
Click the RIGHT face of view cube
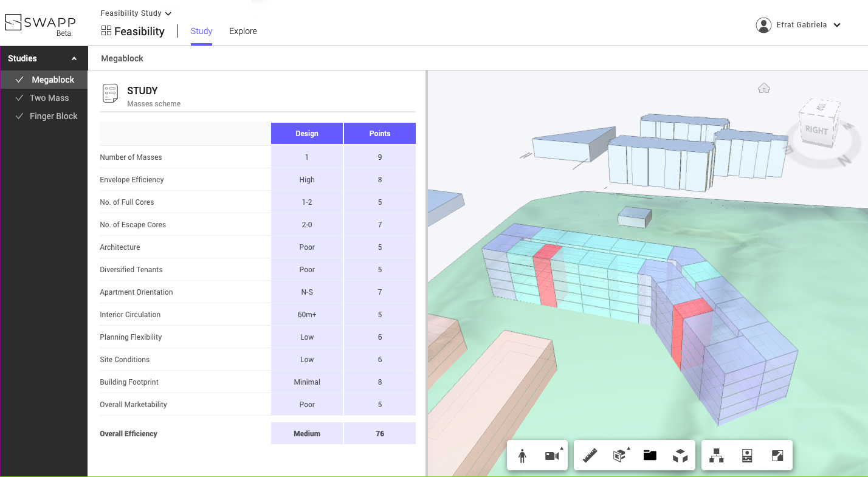pyautogui.click(x=816, y=130)
